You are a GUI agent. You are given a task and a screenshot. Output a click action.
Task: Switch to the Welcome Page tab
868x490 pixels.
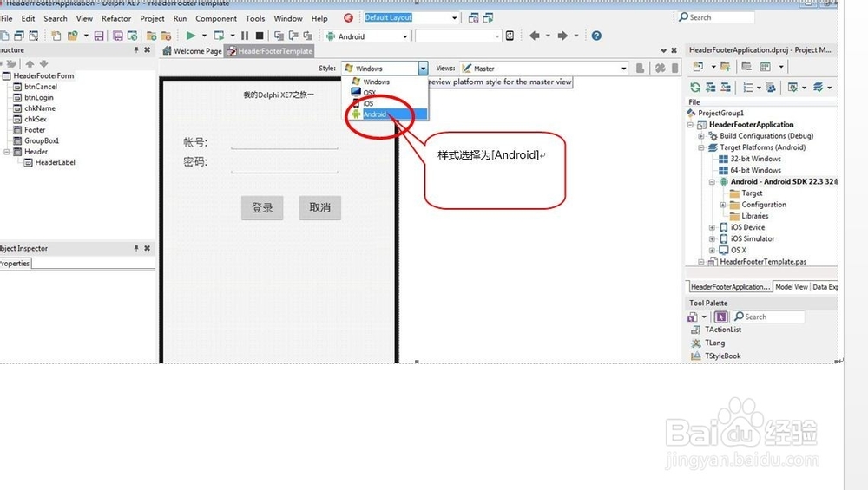(192, 51)
